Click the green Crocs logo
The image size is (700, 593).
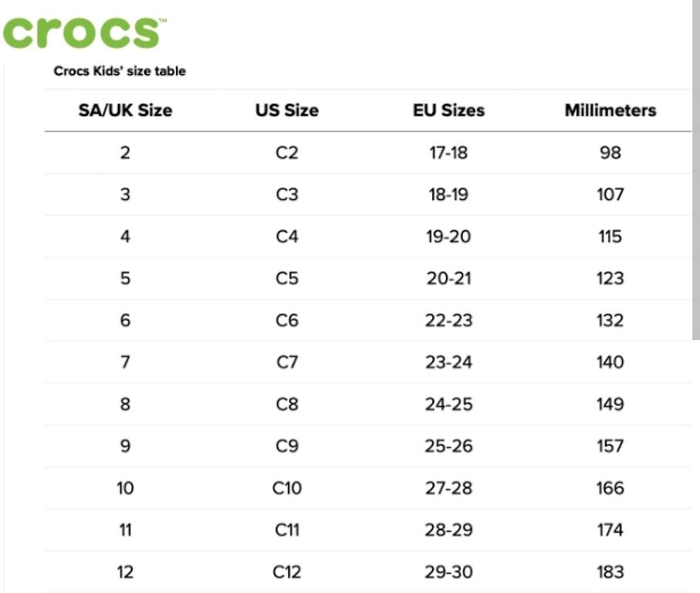pyautogui.click(x=84, y=32)
